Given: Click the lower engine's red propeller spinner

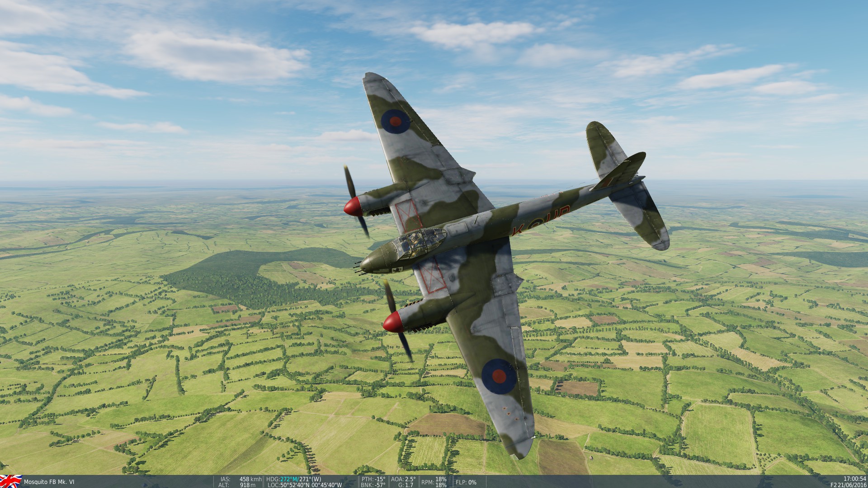Looking at the screenshot, I should point(392,322).
